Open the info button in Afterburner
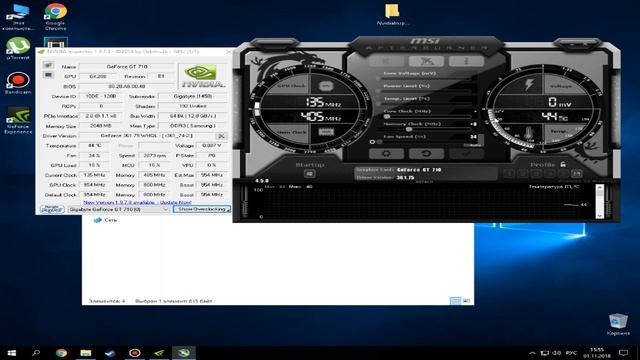Image resolution: width=640 pixels, height=360 pixels. pyautogui.click(x=466, y=61)
